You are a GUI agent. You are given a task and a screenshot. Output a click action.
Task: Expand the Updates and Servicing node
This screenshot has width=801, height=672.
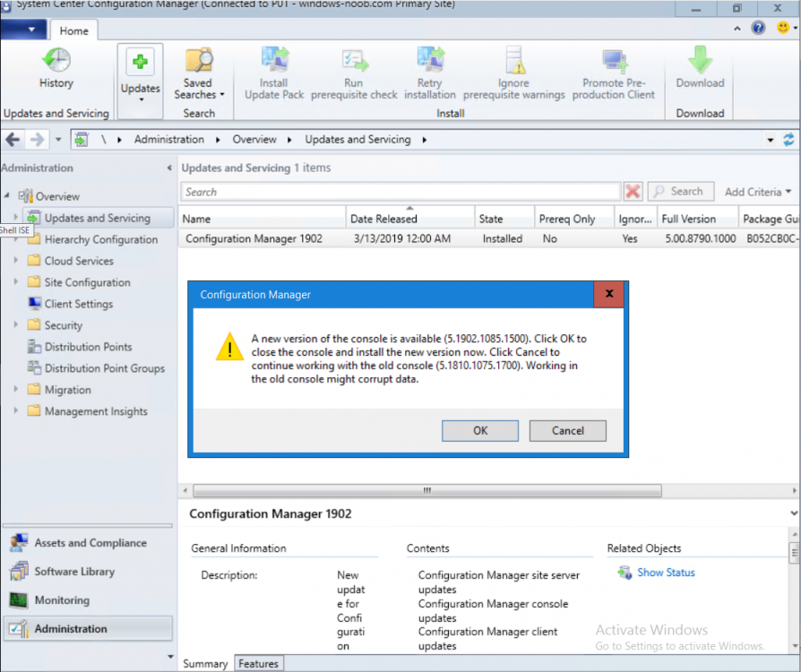pyautogui.click(x=16, y=218)
